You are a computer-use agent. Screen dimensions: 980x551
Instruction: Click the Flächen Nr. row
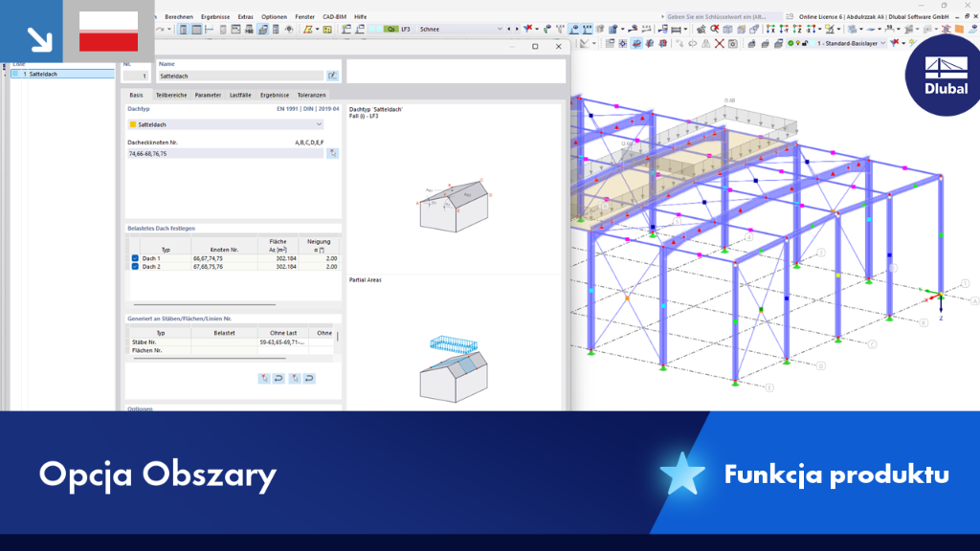coord(232,350)
